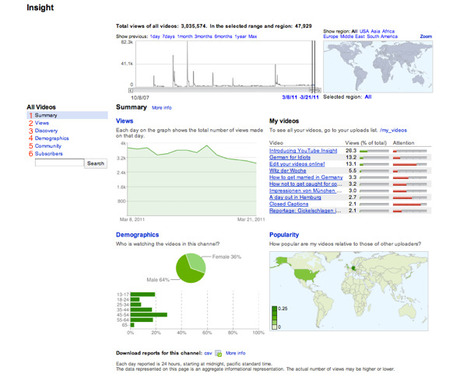
Task: Click the csv download report icon
Action: click(x=218, y=353)
